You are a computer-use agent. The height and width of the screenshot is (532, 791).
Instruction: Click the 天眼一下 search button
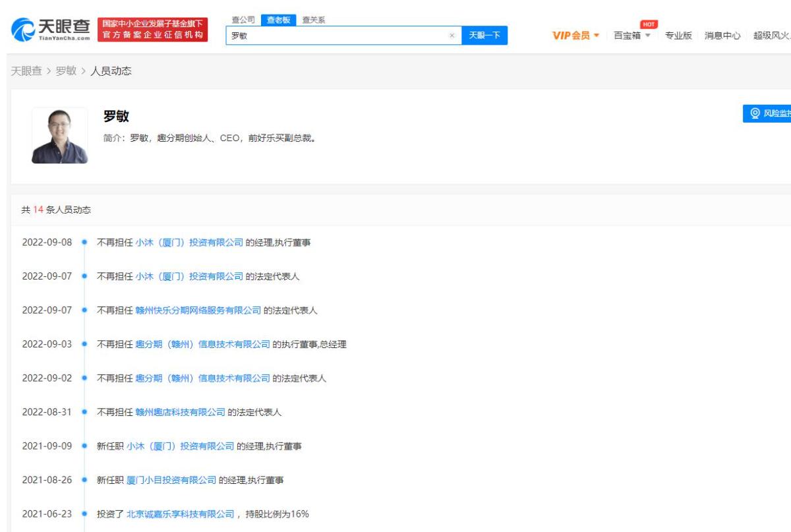(x=486, y=35)
